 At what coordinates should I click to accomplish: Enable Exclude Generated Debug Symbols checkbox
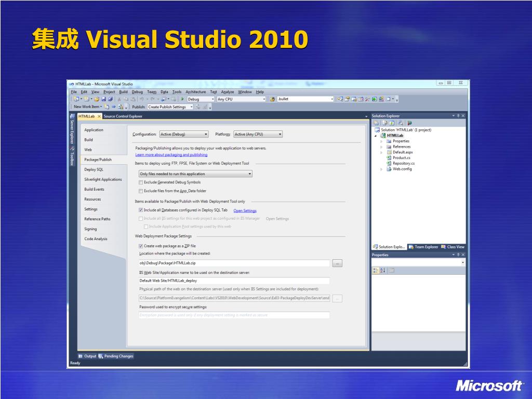141,182
